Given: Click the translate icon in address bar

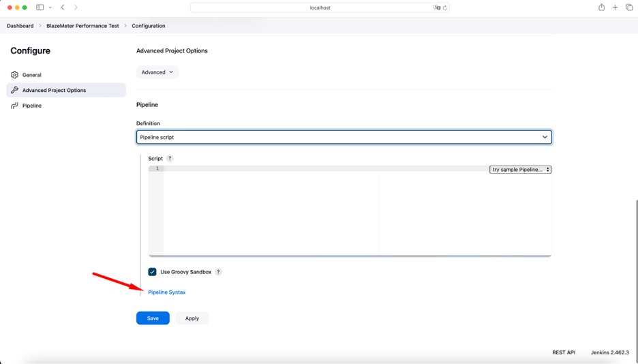Looking at the screenshot, I should click(x=437, y=7).
